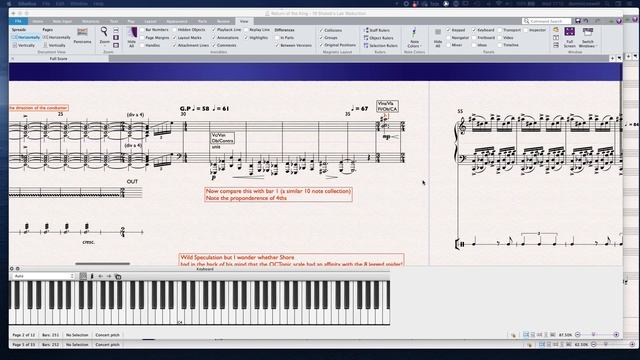Click the Tile Vertically window icon
The height and width of the screenshot is (360, 640).
click(x=556, y=38)
